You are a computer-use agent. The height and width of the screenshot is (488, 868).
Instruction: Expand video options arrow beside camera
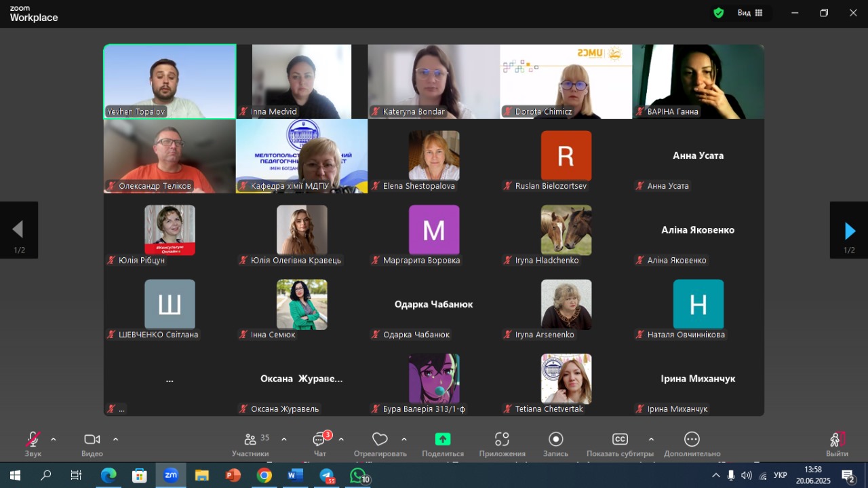(x=115, y=439)
